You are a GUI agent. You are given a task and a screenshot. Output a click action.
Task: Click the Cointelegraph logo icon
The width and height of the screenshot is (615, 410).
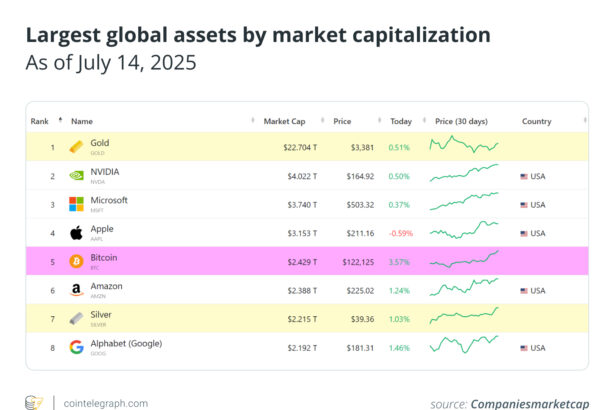click(35, 402)
